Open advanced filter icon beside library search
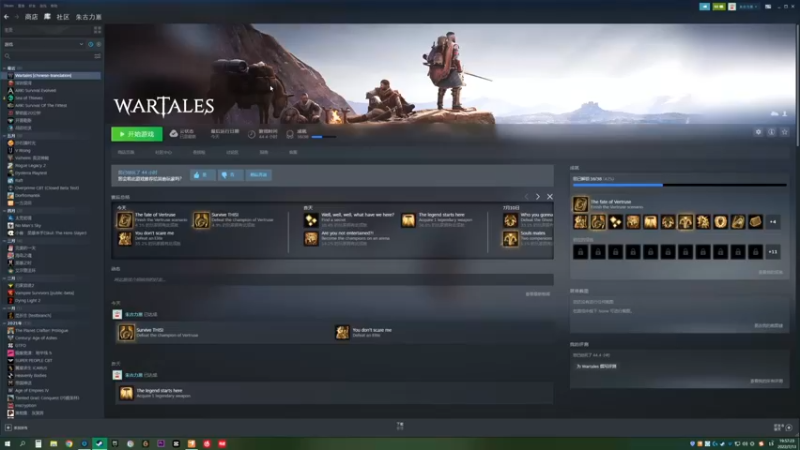This screenshot has width=800, height=450. [97, 56]
